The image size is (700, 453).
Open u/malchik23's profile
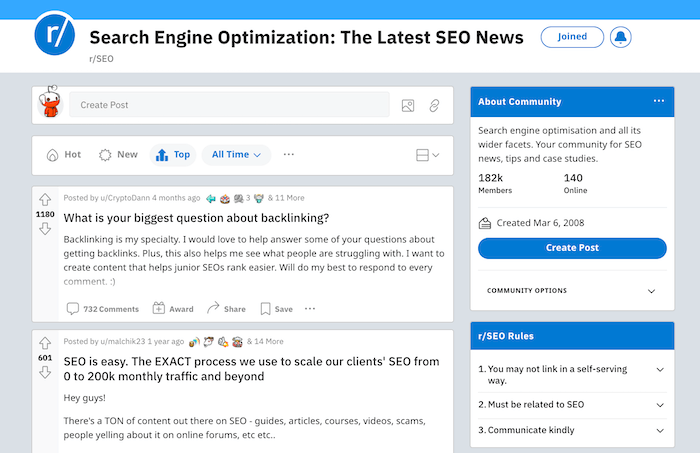pos(123,341)
